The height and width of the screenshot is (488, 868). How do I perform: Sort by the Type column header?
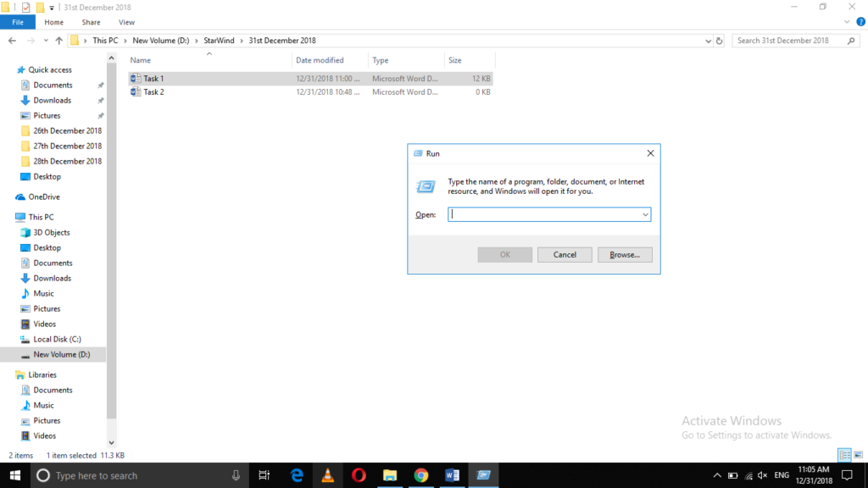click(x=406, y=60)
